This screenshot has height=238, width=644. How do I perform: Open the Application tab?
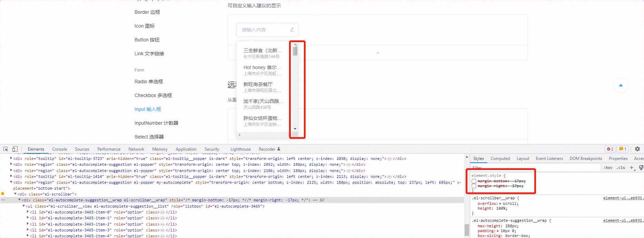coord(186,149)
